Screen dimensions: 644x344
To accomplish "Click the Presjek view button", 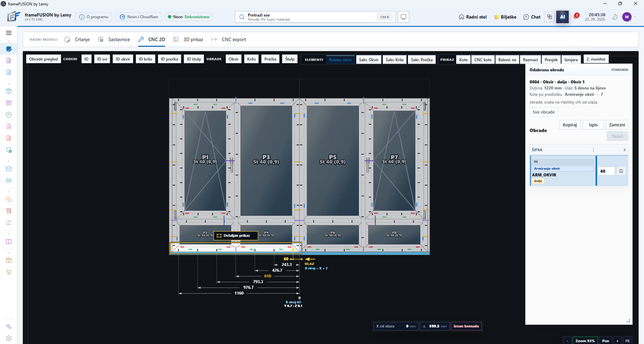I will tap(551, 59).
